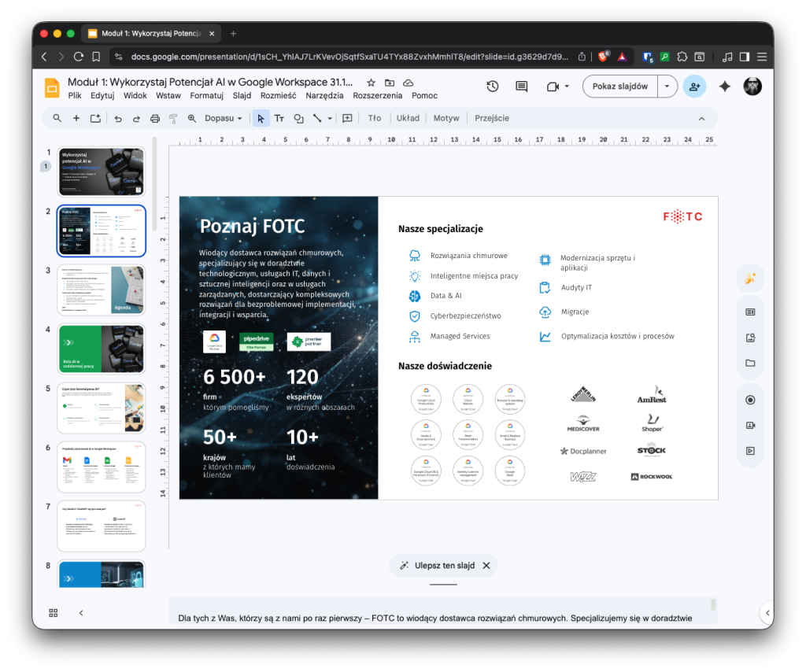Viewport: 806px width, 672px height.
Task: Expand the Dopasuj zoom dropdown
Action: (223, 118)
